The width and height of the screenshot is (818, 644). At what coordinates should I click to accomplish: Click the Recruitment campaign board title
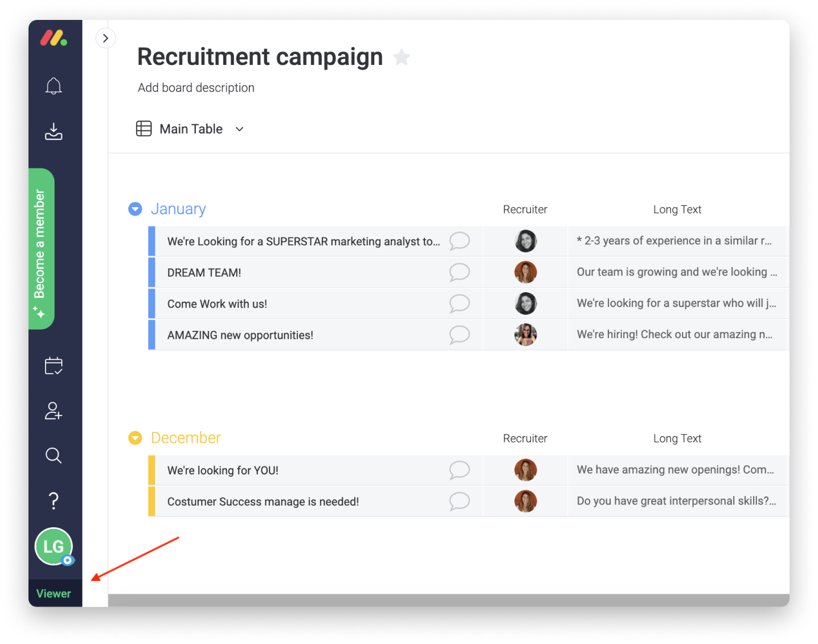click(260, 57)
